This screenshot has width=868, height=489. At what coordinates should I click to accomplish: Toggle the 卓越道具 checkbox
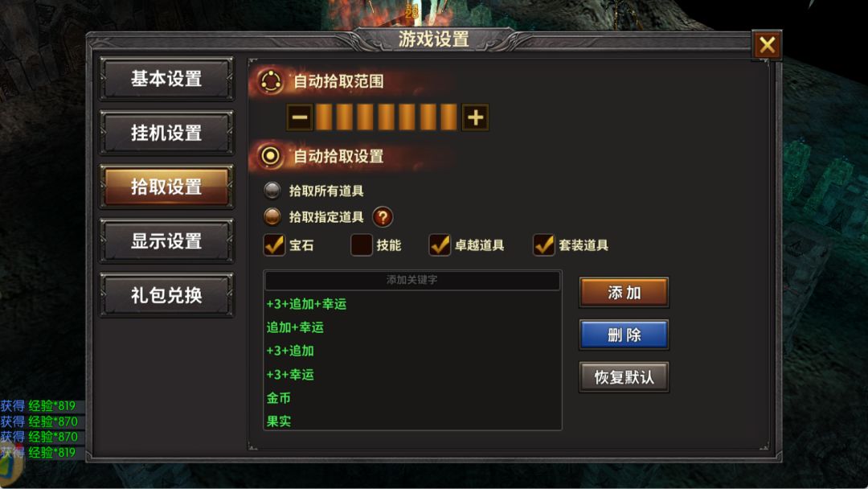(x=440, y=244)
